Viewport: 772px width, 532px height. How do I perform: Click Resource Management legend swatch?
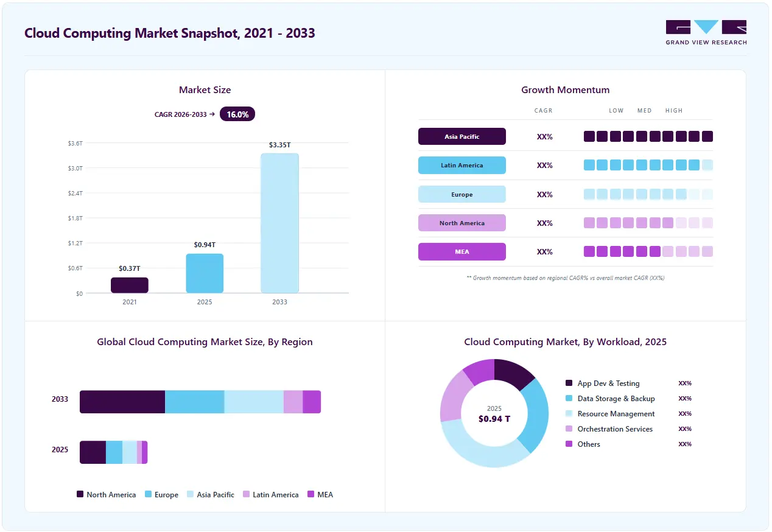569,413
